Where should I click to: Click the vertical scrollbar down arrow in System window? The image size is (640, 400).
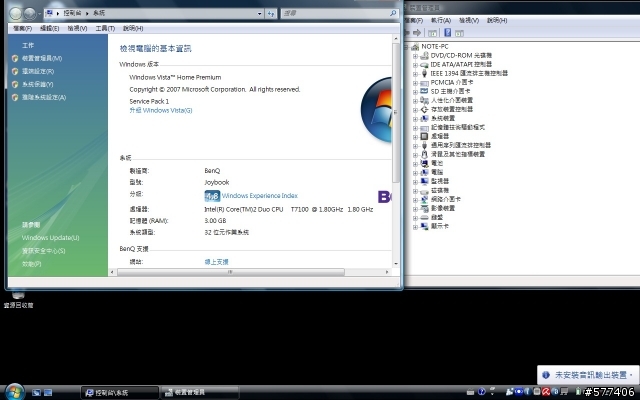click(x=396, y=264)
